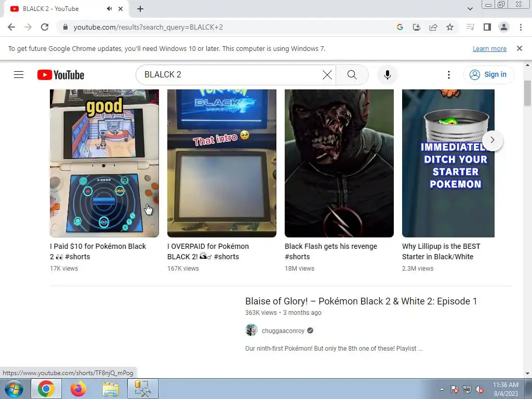Open Action Center flag icon
Viewport: 532px width, 399px height.
[454, 390]
